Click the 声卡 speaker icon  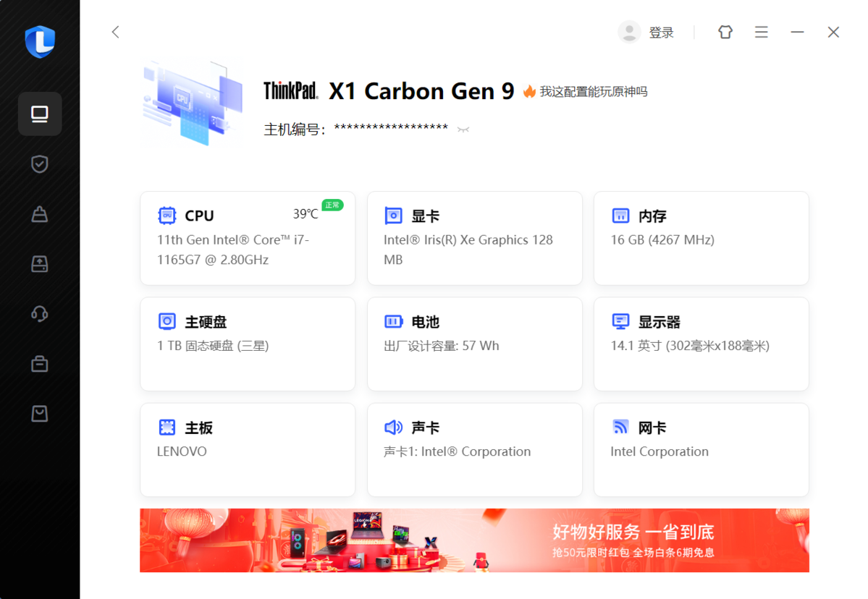coord(393,427)
